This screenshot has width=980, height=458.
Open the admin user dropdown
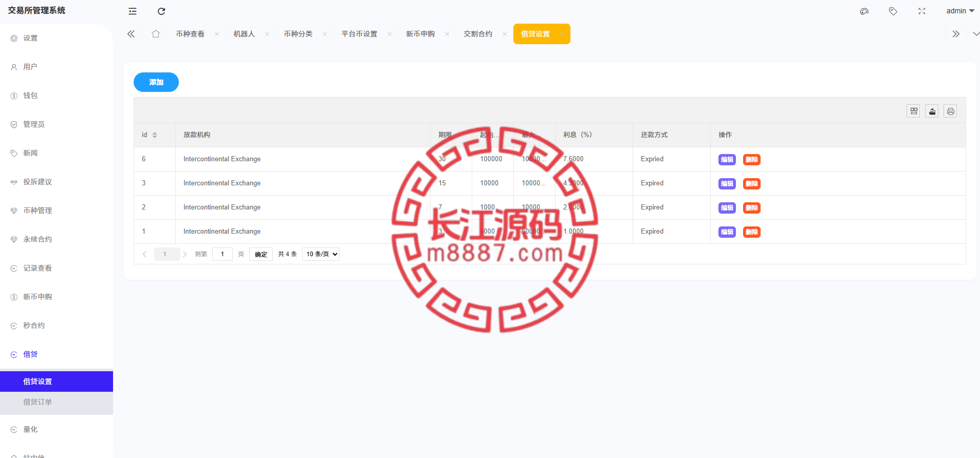point(960,11)
